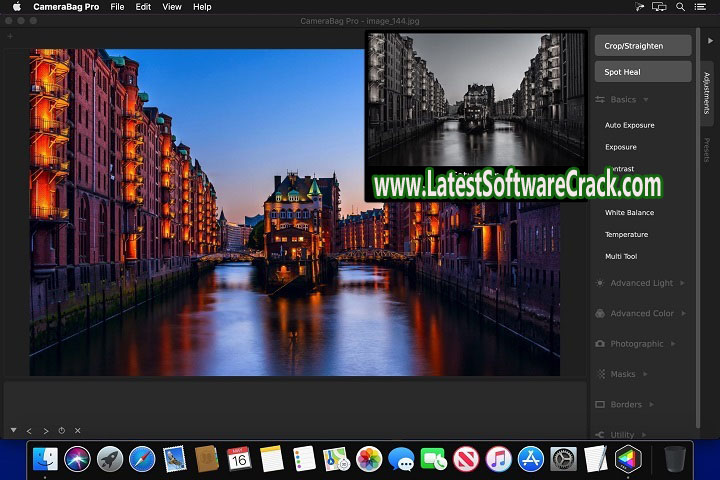This screenshot has height=480, width=720.
Task: Open Spotlight search in menu bar
Action: [681, 7]
